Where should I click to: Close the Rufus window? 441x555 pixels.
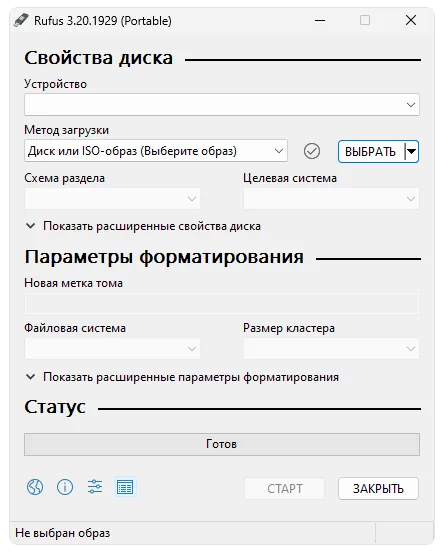[411, 20]
